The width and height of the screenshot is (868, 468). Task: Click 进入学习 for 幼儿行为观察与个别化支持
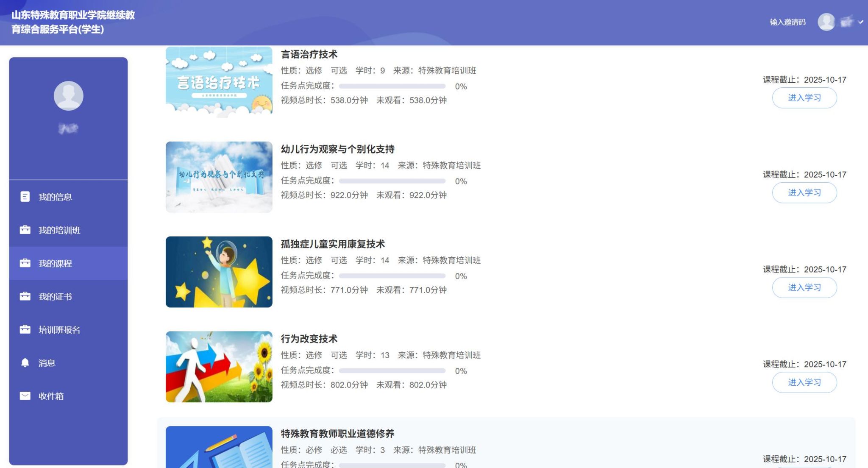coord(804,193)
